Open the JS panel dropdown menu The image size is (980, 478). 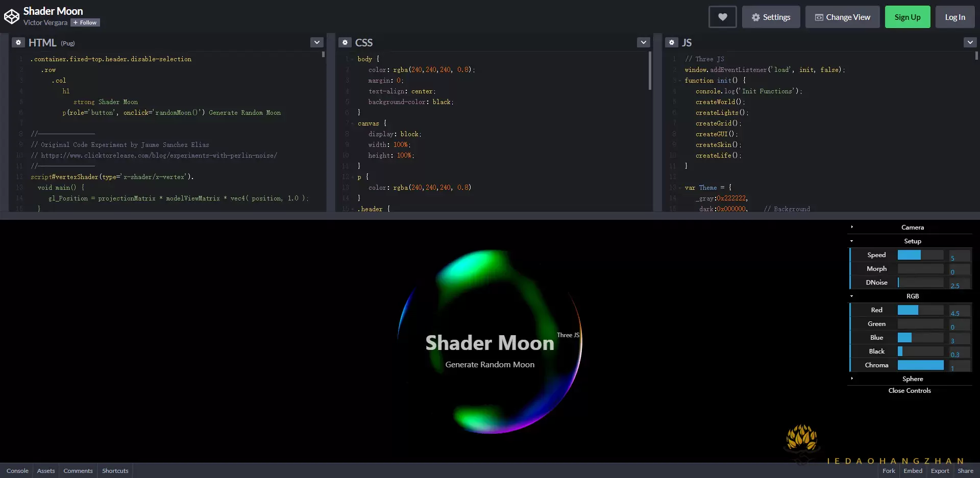[x=969, y=42]
